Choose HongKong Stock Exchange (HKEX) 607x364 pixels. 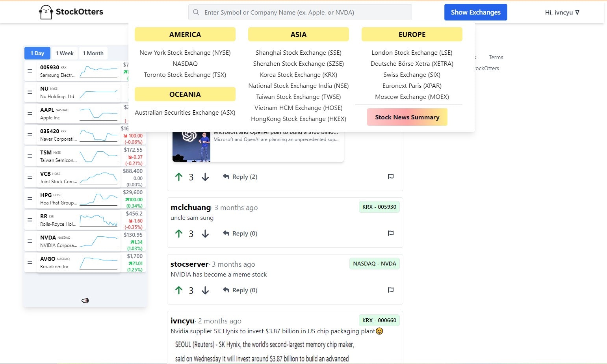(299, 119)
